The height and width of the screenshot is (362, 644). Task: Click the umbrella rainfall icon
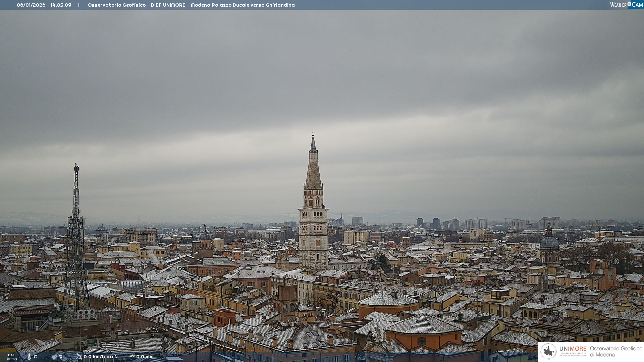pyautogui.click(x=132, y=357)
